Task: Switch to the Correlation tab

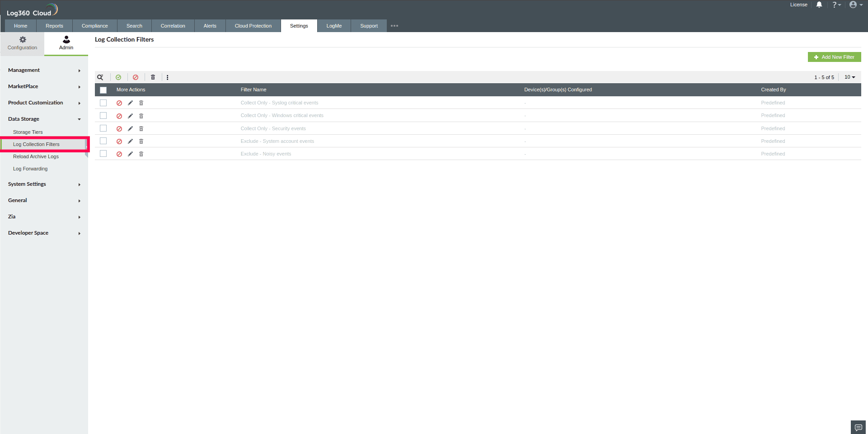Action: click(x=173, y=26)
